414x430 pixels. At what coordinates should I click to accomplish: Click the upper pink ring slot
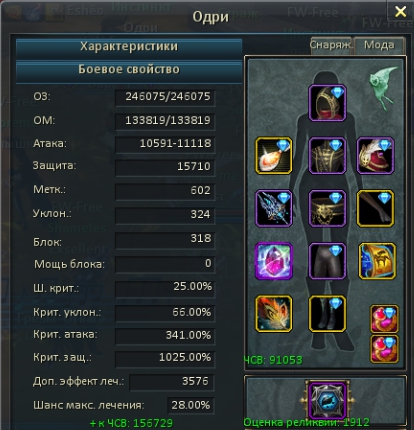384,319
